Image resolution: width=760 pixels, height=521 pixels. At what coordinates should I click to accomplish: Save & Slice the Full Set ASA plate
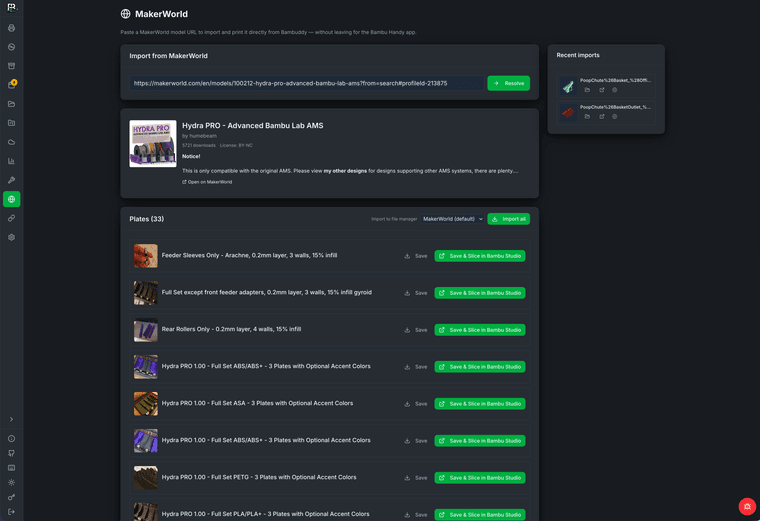[x=480, y=404]
